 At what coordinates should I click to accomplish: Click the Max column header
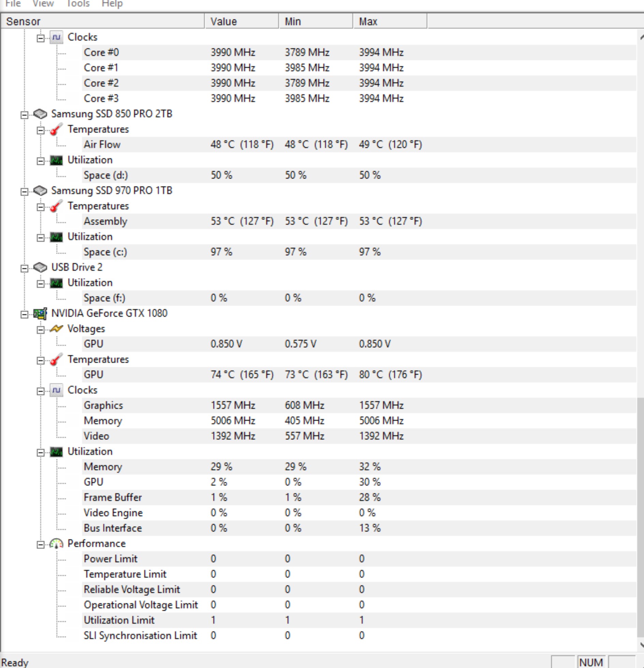click(390, 21)
